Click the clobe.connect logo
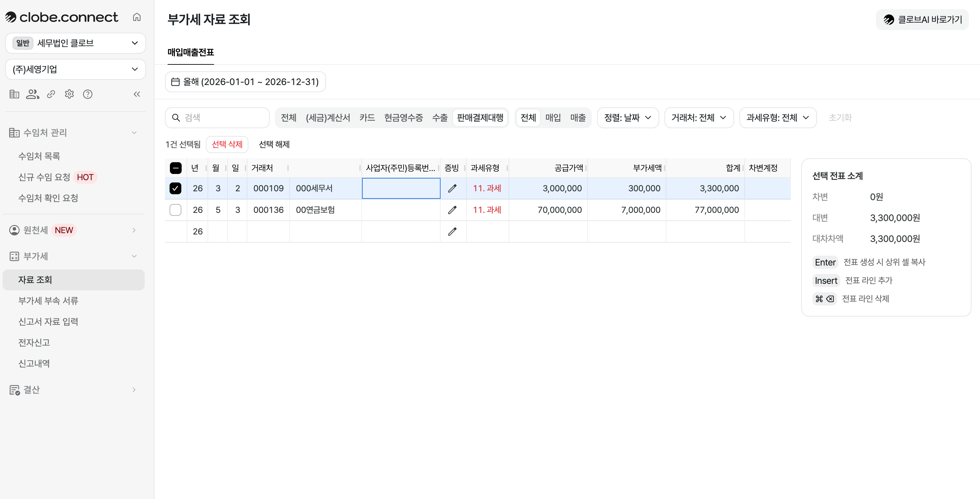980x499 pixels. [x=62, y=17]
